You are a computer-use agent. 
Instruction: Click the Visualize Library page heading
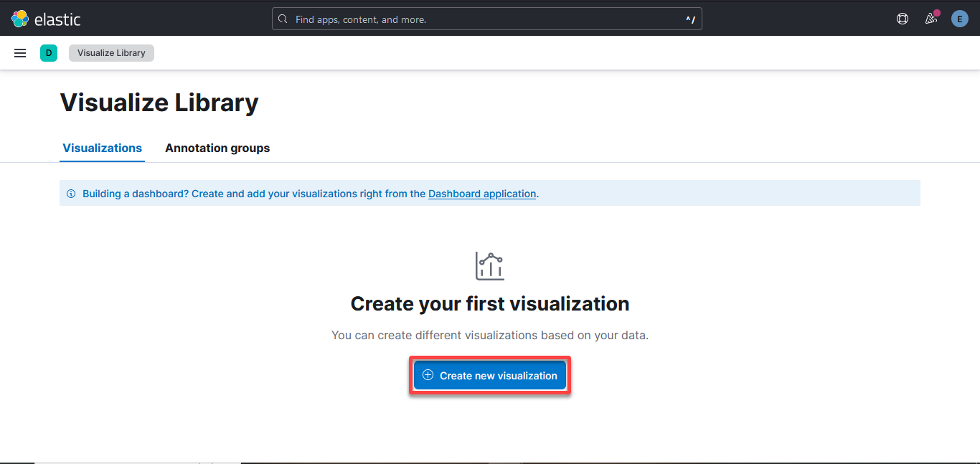(159, 103)
